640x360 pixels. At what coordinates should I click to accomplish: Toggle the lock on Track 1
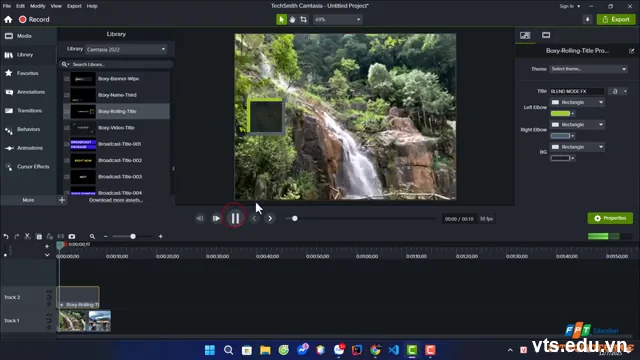coord(49,327)
